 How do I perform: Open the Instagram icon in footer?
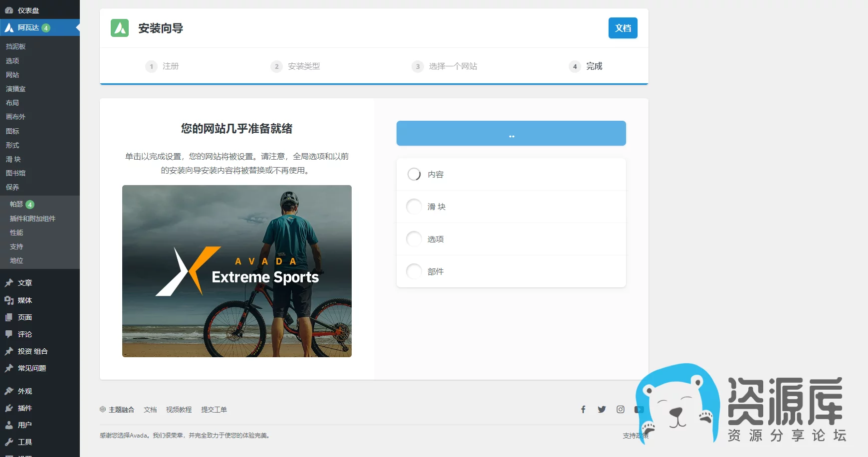tap(620, 410)
